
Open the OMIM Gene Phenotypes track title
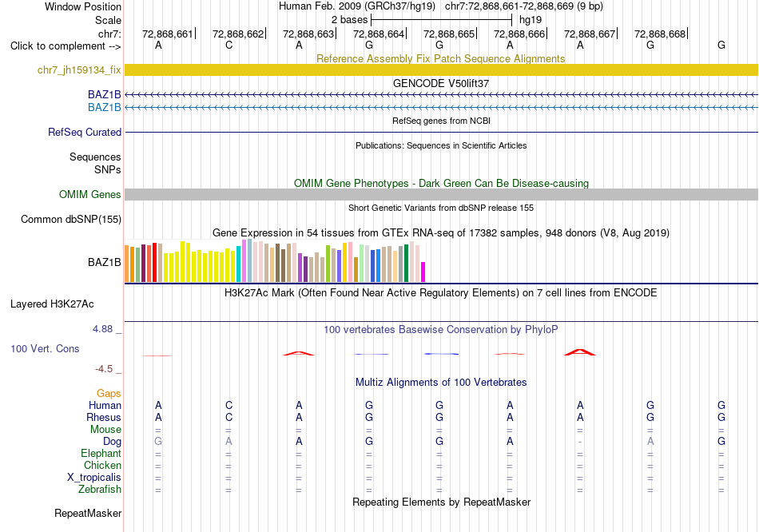pyautogui.click(x=441, y=184)
